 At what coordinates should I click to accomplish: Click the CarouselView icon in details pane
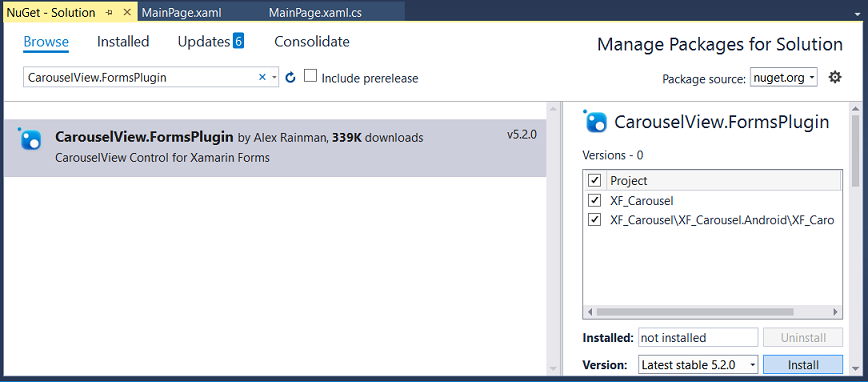[x=596, y=122]
